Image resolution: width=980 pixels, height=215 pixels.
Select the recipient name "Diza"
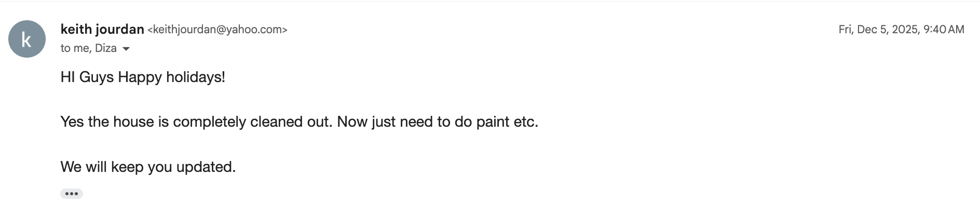coord(106,48)
